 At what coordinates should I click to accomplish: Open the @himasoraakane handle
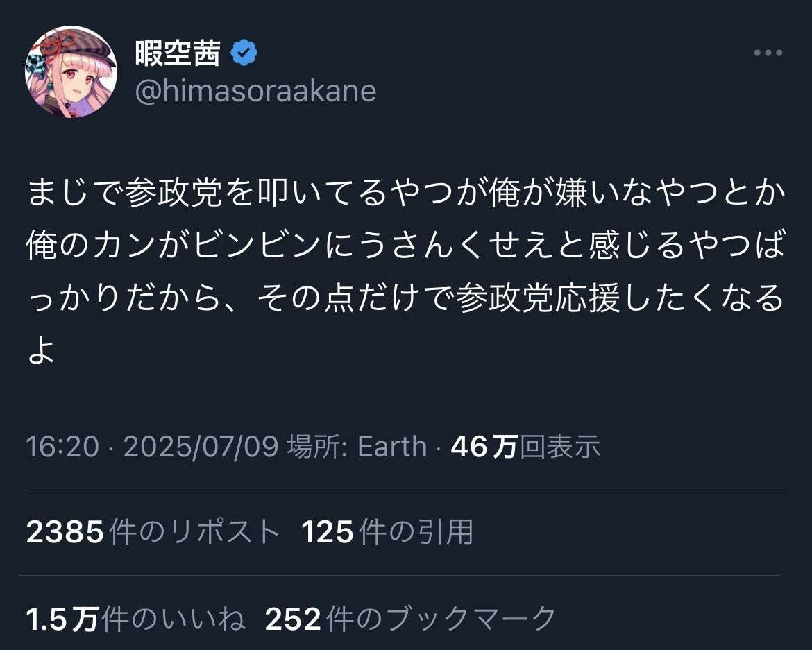[x=255, y=92]
